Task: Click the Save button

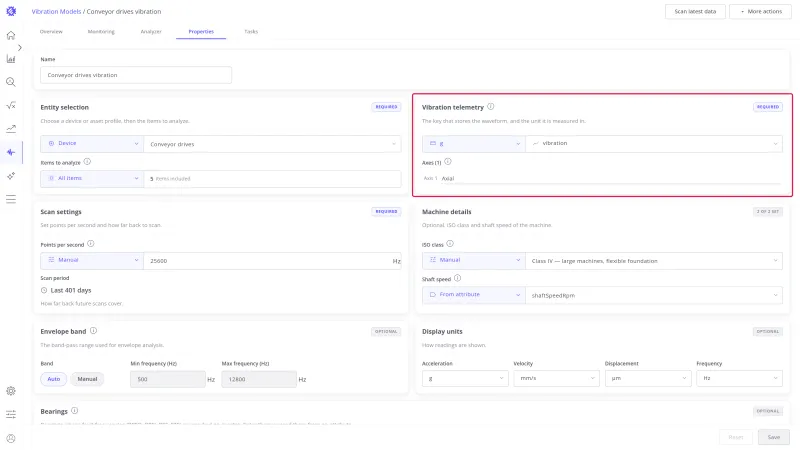Action: (x=774, y=437)
